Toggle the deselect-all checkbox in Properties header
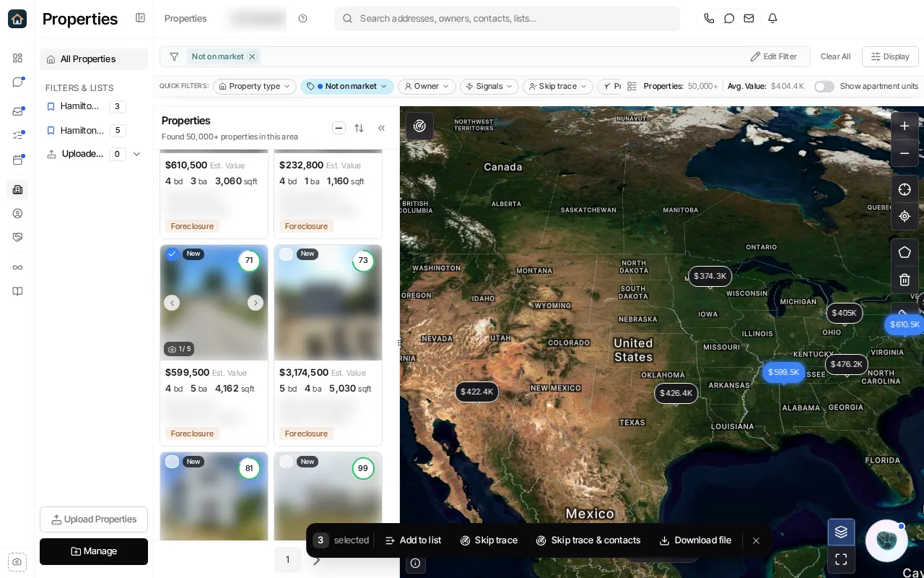Viewport: 924px width, 578px height. point(339,128)
